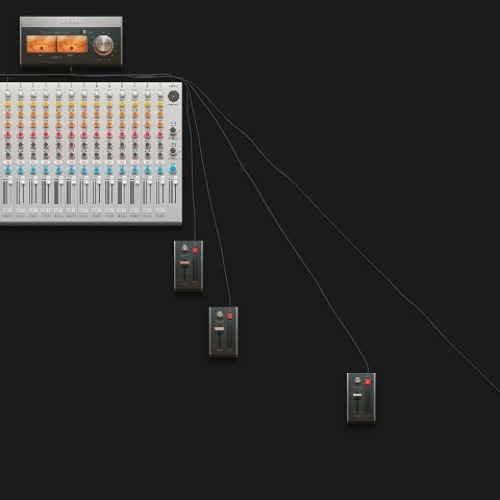Click the blue pan knob on the rightmost channel strip
This screenshot has height=500, width=500.
pyautogui.click(x=160, y=170)
